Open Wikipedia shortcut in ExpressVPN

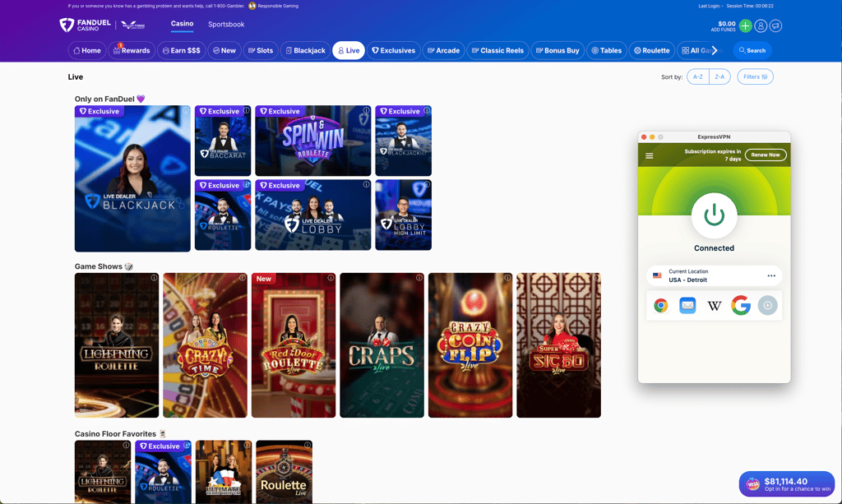pyautogui.click(x=715, y=305)
